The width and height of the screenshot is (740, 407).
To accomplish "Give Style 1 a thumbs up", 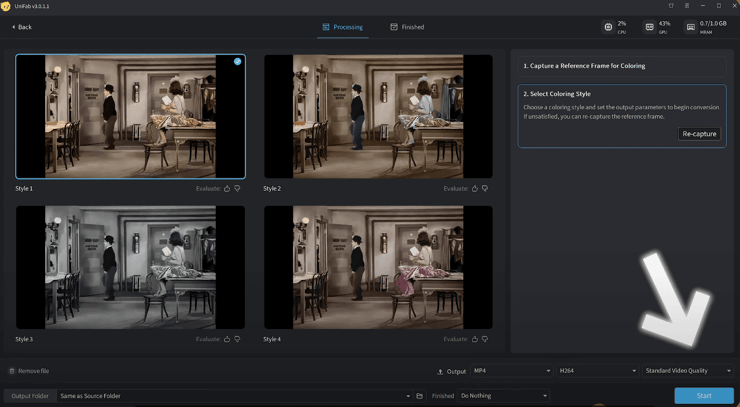I will tap(227, 188).
